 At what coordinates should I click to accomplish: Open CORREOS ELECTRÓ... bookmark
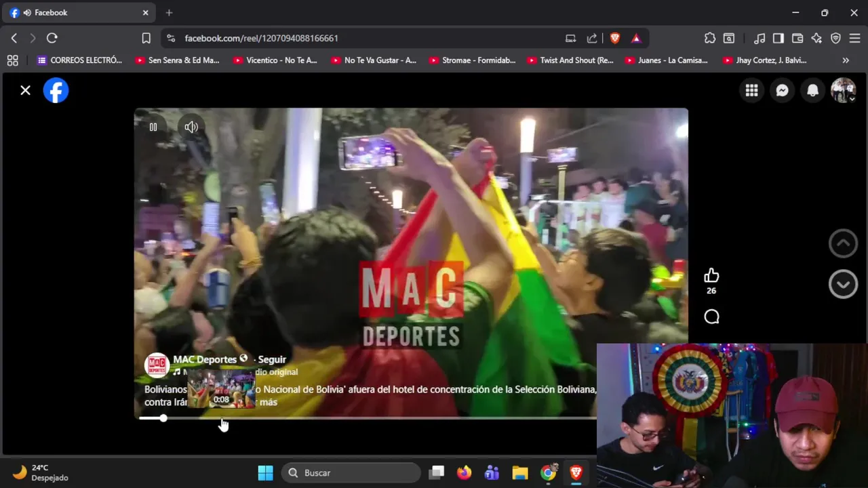point(79,60)
